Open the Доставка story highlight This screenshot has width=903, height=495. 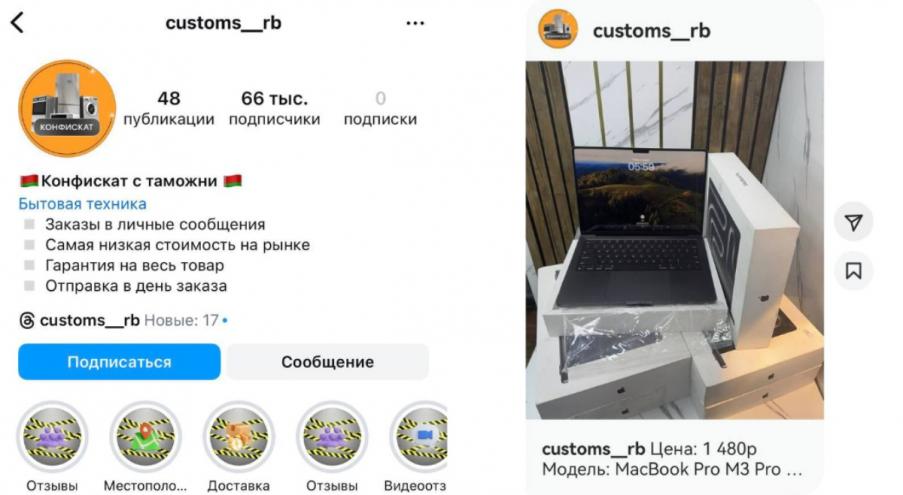click(238, 437)
